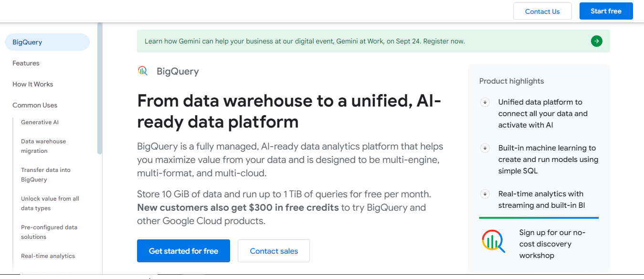Select Transfer data into BigQuery item
This screenshot has width=644, height=279.
[46, 175]
